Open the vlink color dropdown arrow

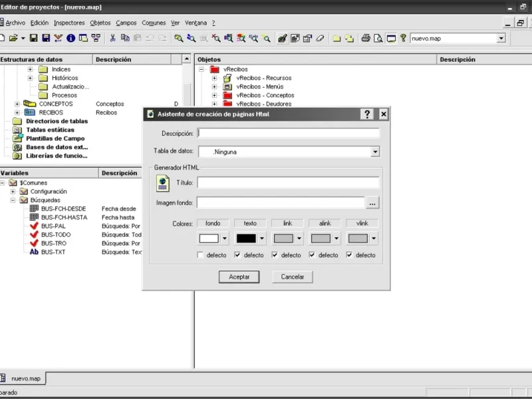pos(374,239)
